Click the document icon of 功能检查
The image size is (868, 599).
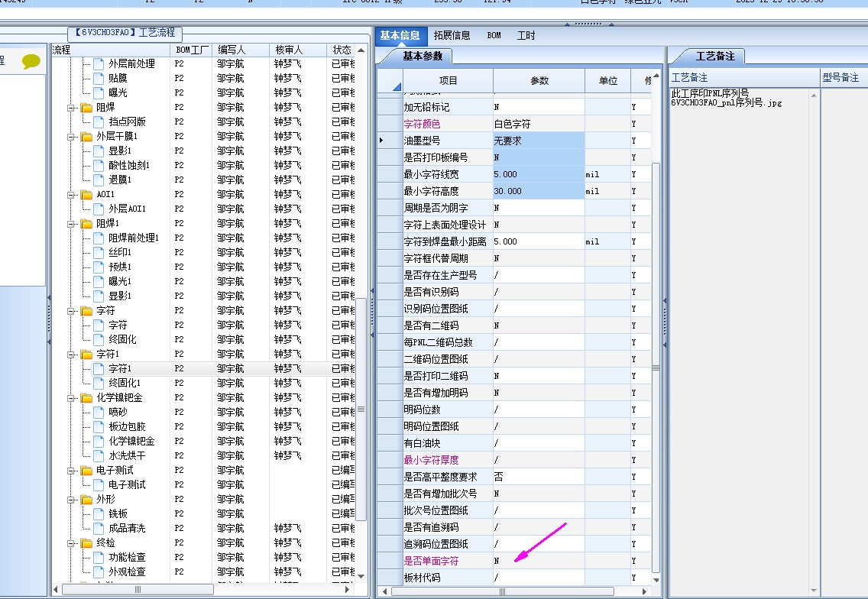coord(99,558)
